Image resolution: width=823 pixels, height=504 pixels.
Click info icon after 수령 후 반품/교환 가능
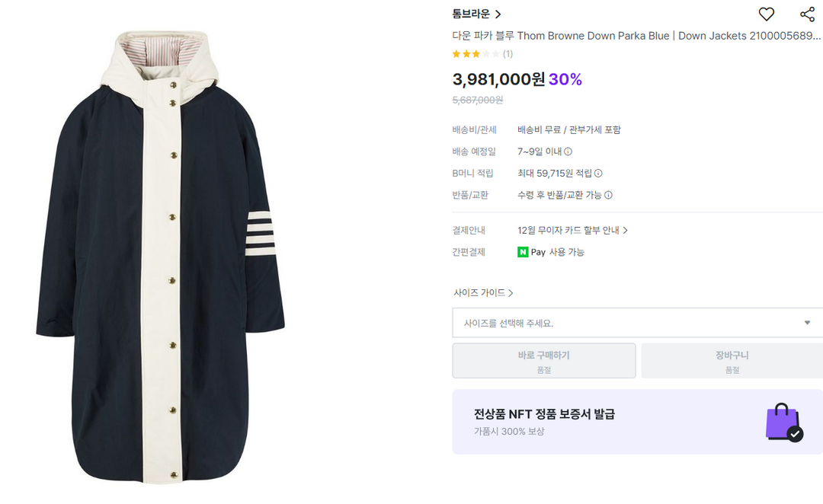pos(608,195)
